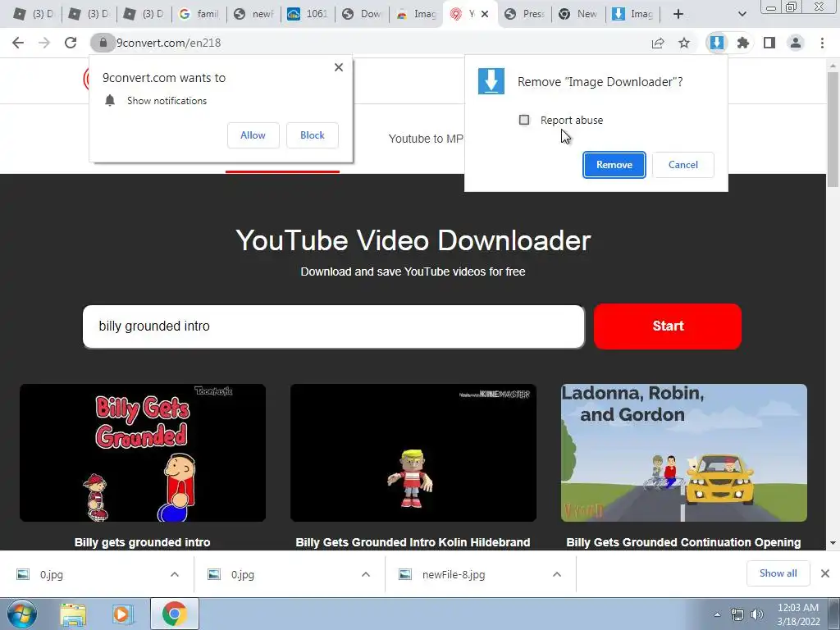Click Show all downloads
840x630 pixels.
(x=778, y=573)
